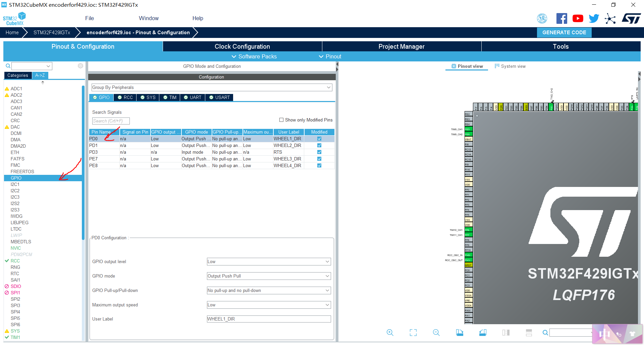Toggle Show only Modified Pins checkbox

click(281, 120)
